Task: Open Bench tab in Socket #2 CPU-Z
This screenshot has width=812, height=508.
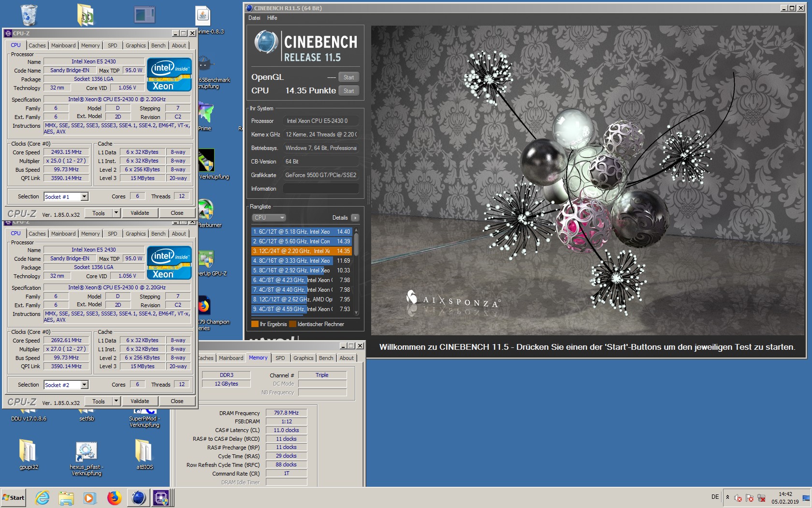Action: (x=158, y=234)
